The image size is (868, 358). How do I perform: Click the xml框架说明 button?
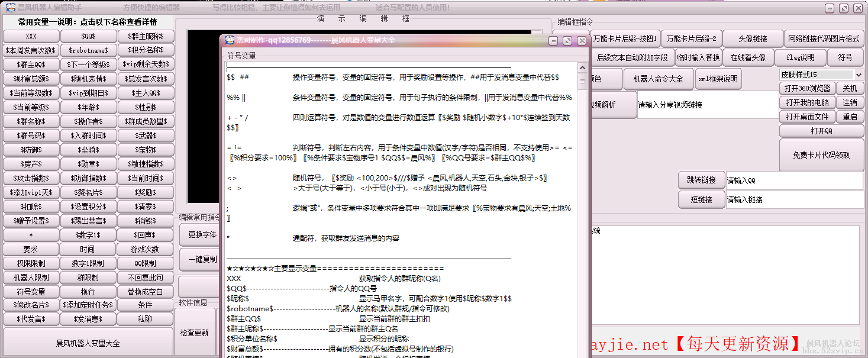(x=718, y=79)
